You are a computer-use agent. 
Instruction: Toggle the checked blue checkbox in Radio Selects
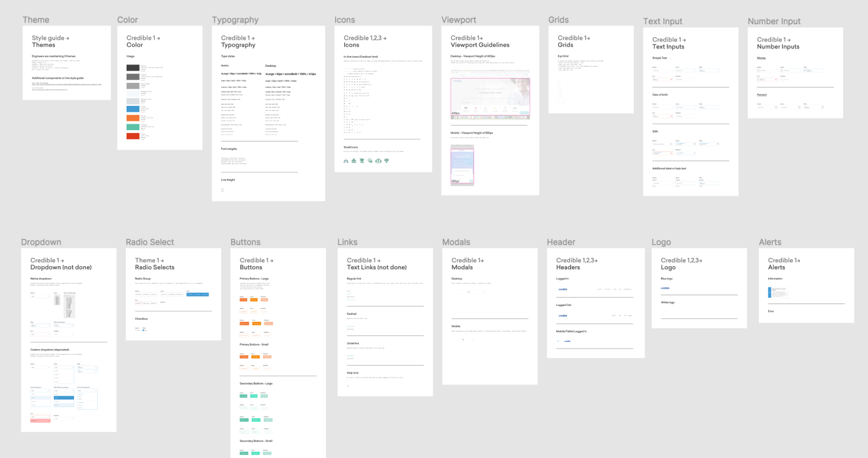tap(144, 330)
